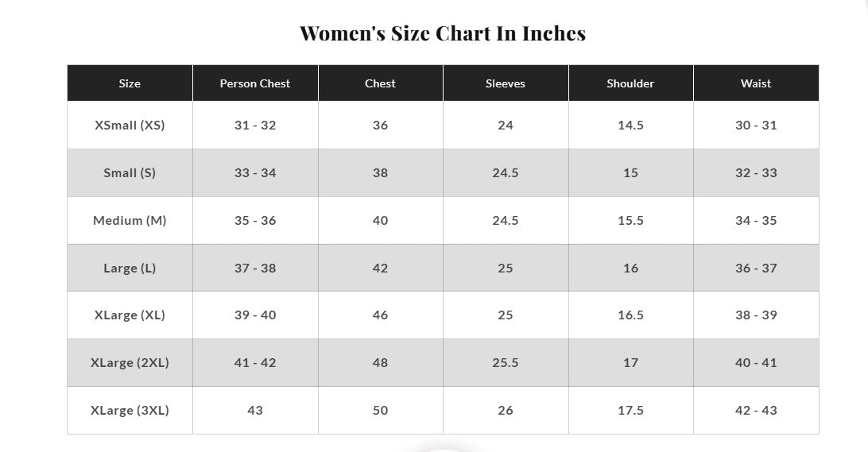
Task: Click the Chest column header
Action: click(380, 83)
